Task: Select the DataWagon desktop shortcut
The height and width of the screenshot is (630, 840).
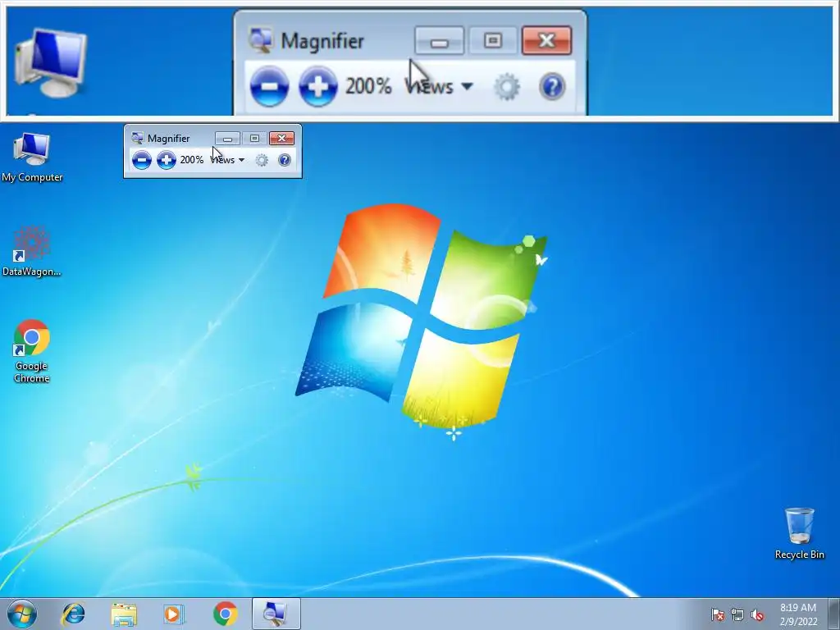Action: pyautogui.click(x=32, y=252)
